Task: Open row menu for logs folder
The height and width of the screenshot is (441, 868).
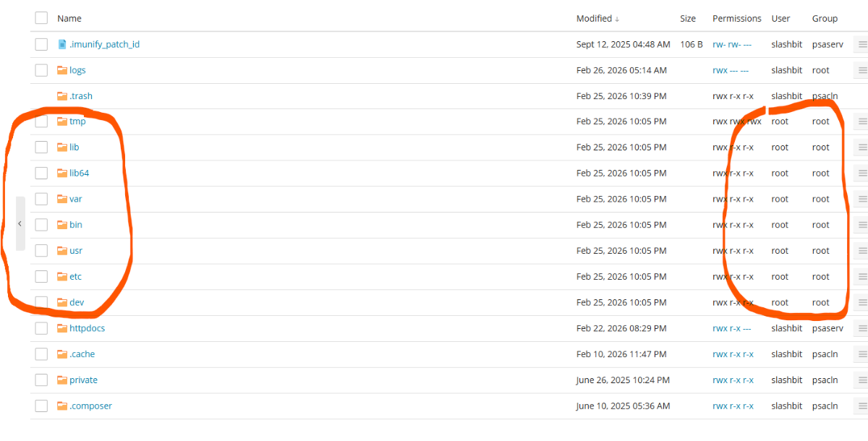Action: point(862,70)
